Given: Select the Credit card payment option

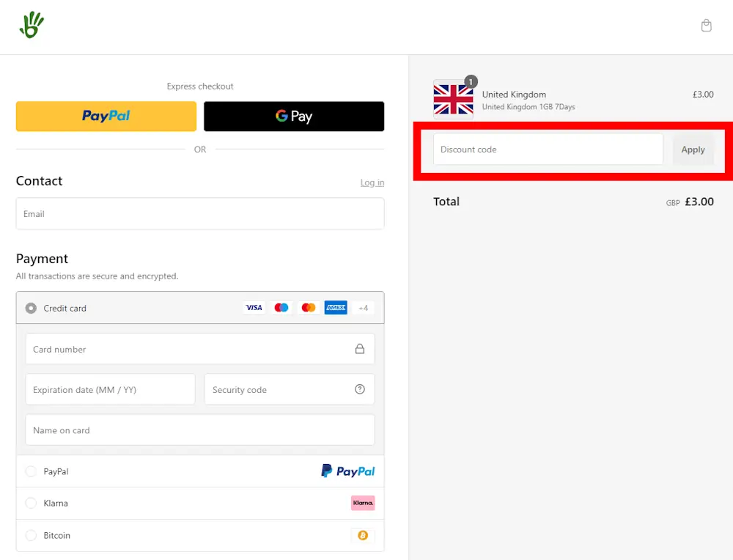Looking at the screenshot, I should [31, 308].
